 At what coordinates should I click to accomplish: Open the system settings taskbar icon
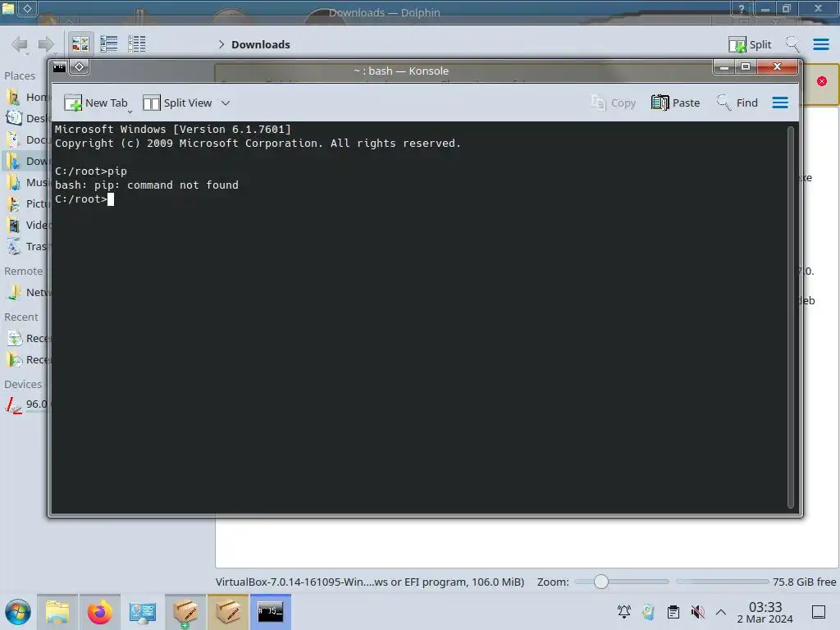point(143,612)
